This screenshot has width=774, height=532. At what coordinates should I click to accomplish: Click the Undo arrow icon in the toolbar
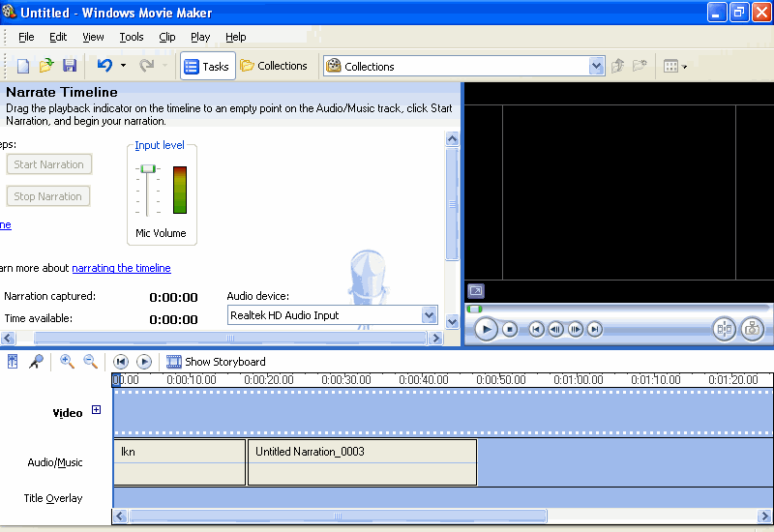pyautogui.click(x=104, y=66)
